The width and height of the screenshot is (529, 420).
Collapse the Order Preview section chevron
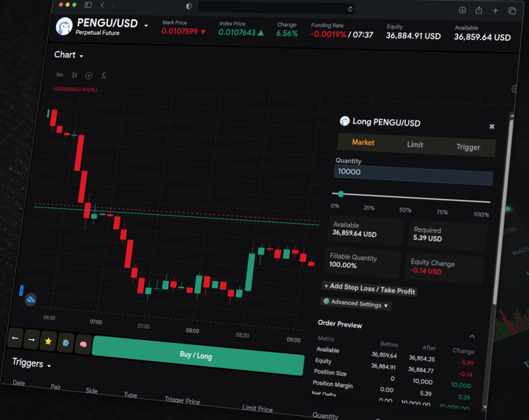pyautogui.click(x=472, y=336)
